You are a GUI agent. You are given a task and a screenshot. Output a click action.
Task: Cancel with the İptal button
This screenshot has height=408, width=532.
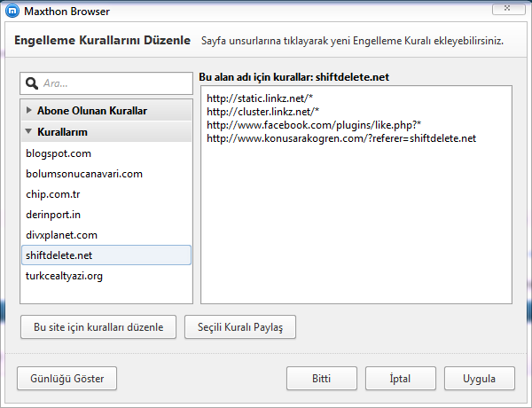pos(401,379)
